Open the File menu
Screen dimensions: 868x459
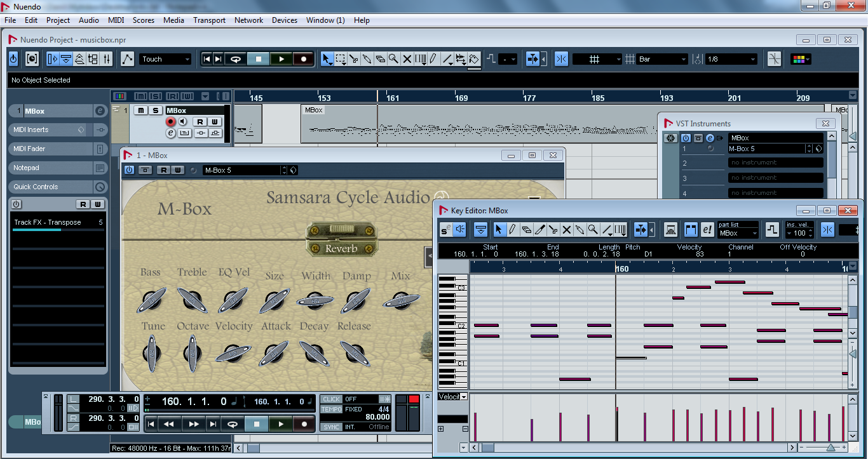point(10,20)
